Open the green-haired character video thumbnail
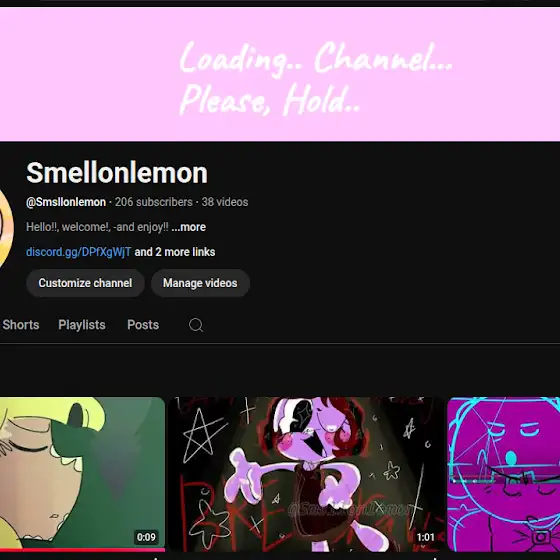This screenshot has height=560, width=560. pyautogui.click(x=82, y=474)
